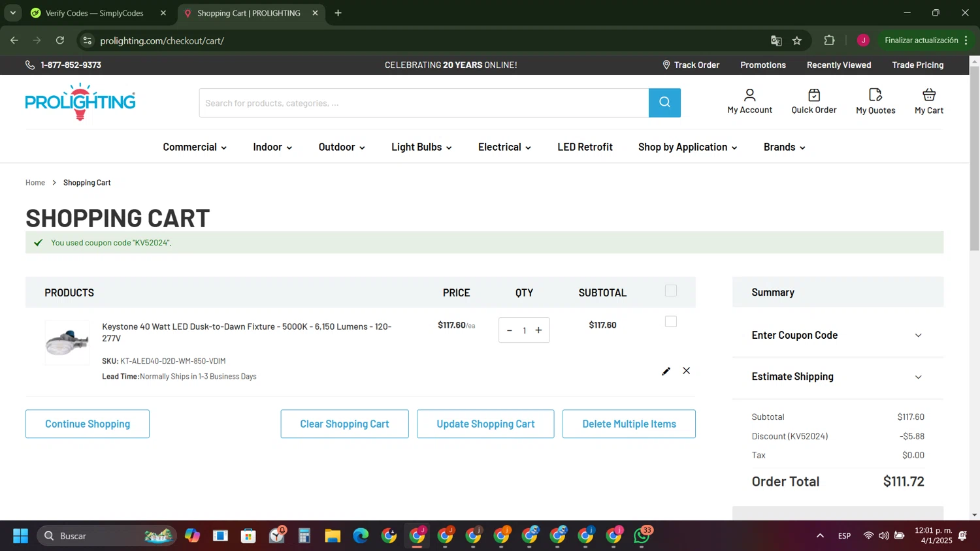Open Microsoft Edge from the taskbar
This screenshot has width=980, height=551.
click(361, 536)
